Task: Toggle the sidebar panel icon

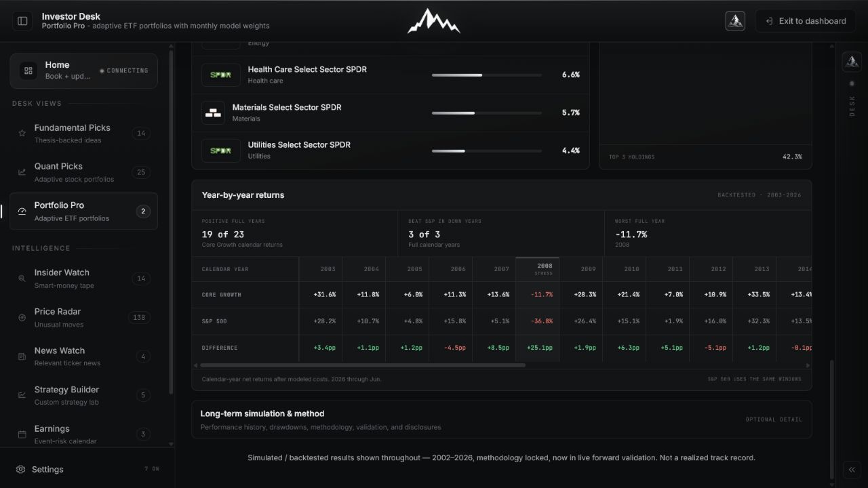Action: coord(22,21)
